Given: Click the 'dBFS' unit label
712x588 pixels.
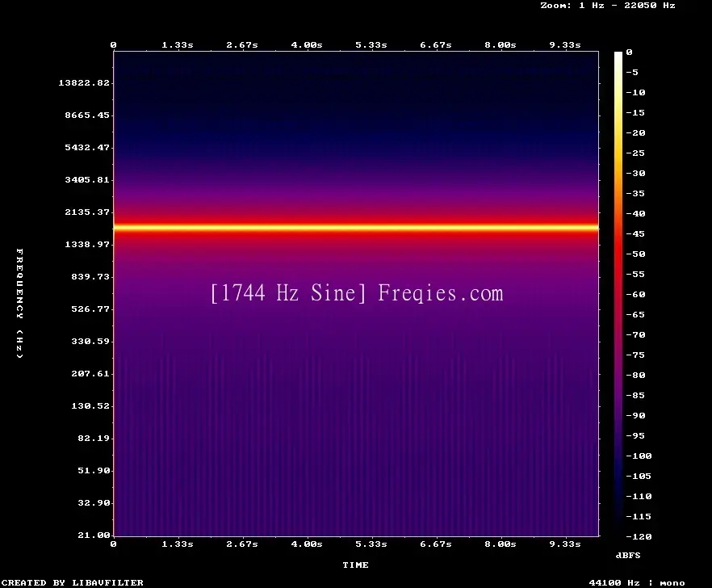Looking at the screenshot, I should coord(628,555).
